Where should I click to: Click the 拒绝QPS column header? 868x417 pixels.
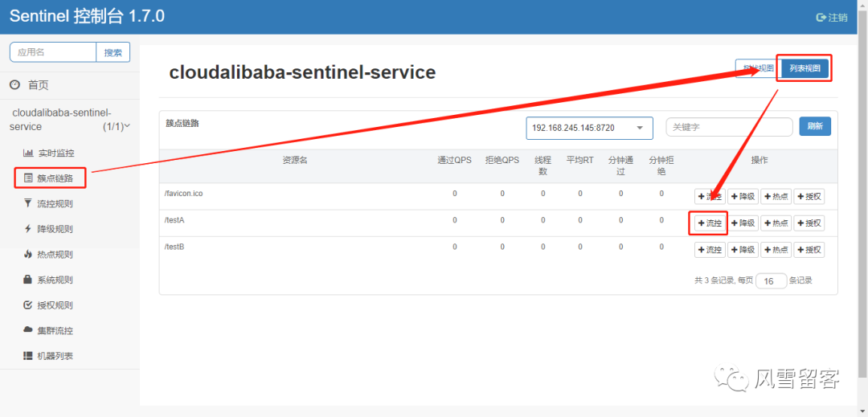point(502,160)
